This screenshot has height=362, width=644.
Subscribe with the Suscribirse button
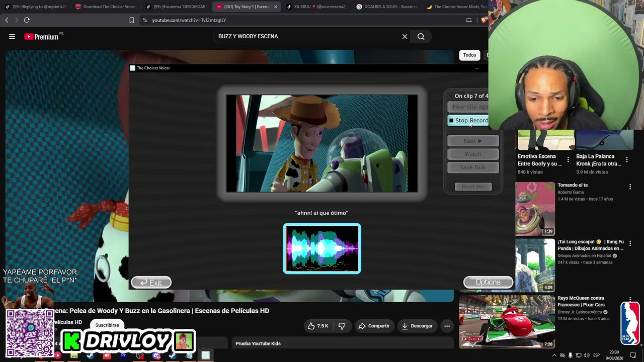tap(107, 325)
